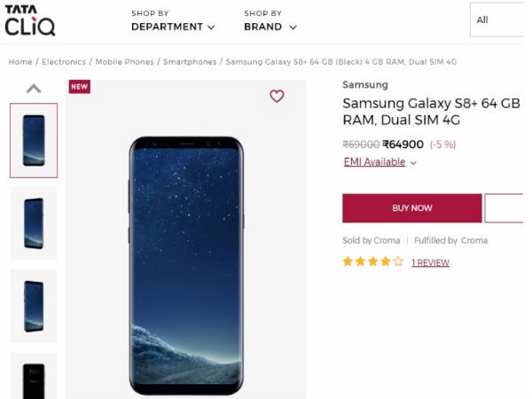Viewport: 532px width, 399px height.
Task: Click the NEW badge on product image
Action: (80, 87)
